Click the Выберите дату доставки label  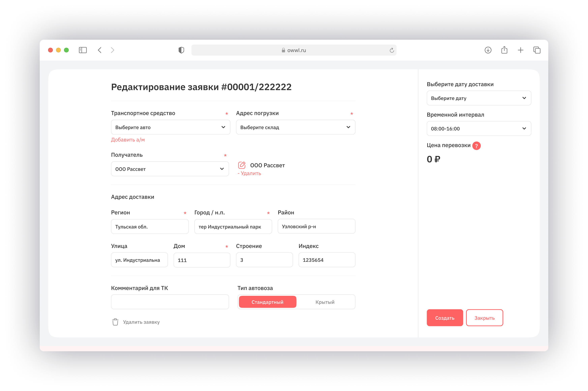460,84
